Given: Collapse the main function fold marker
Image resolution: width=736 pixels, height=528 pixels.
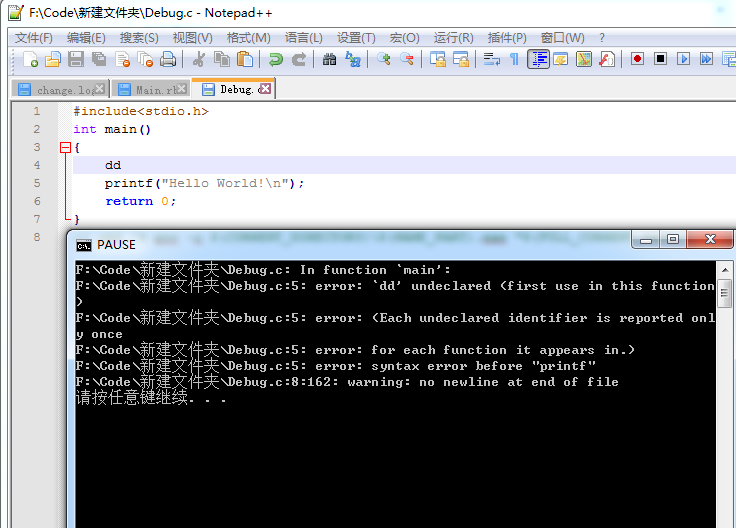Looking at the screenshot, I should coord(65,148).
